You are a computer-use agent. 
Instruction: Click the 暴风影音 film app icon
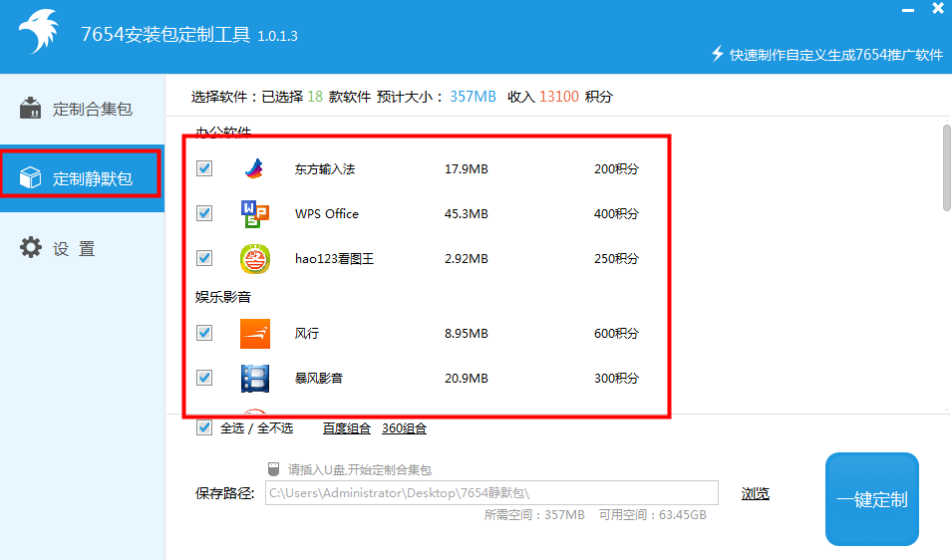pyautogui.click(x=255, y=378)
